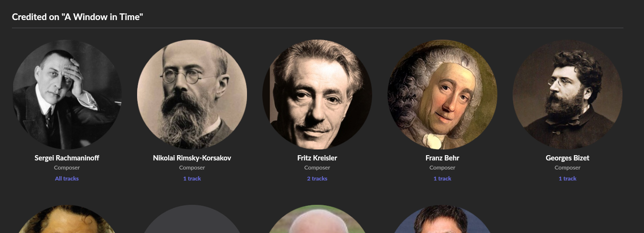
Task: Open Franz Behr's portrait thumbnail
Action: pyautogui.click(x=442, y=95)
